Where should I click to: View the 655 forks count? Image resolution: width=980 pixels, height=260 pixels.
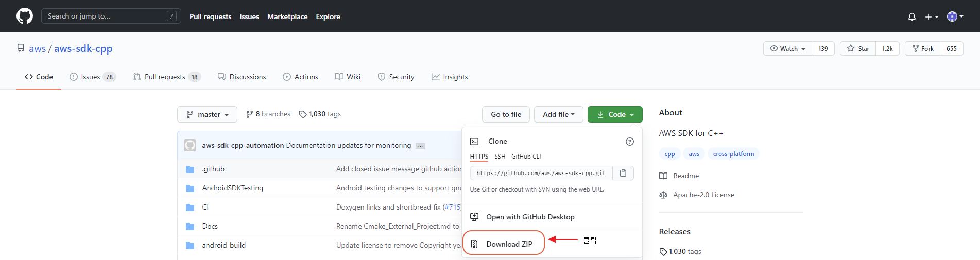[x=952, y=48]
